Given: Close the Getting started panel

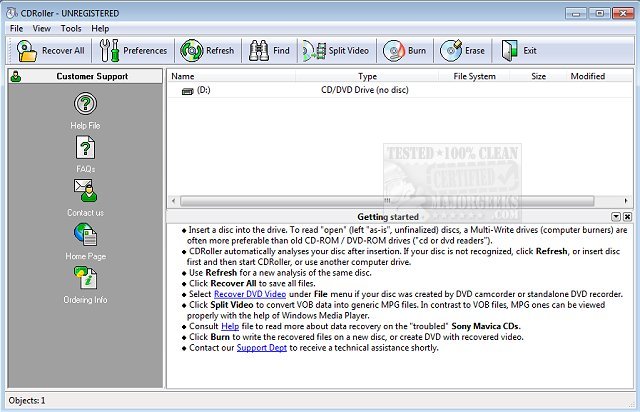Looking at the screenshot, I should point(628,217).
